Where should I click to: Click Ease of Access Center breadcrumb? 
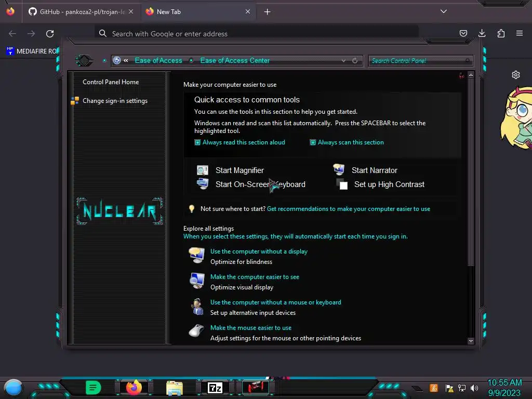click(235, 60)
